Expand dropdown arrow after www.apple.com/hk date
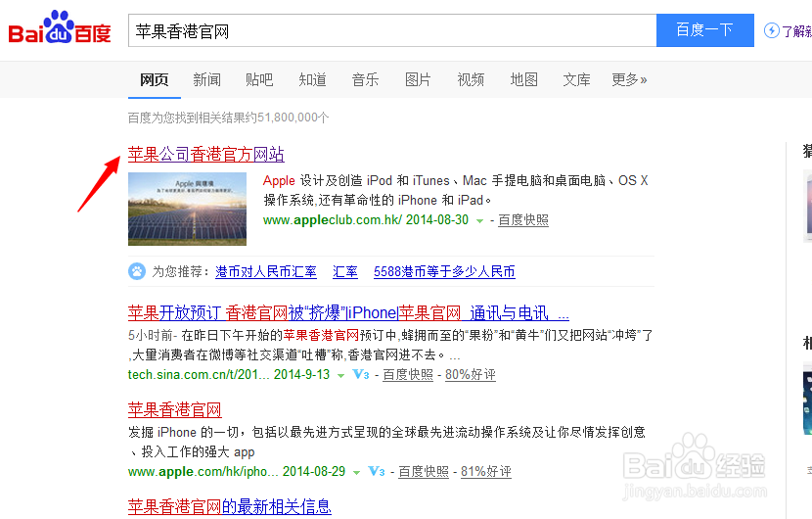Screen dimensions: 812x519 (x=356, y=472)
